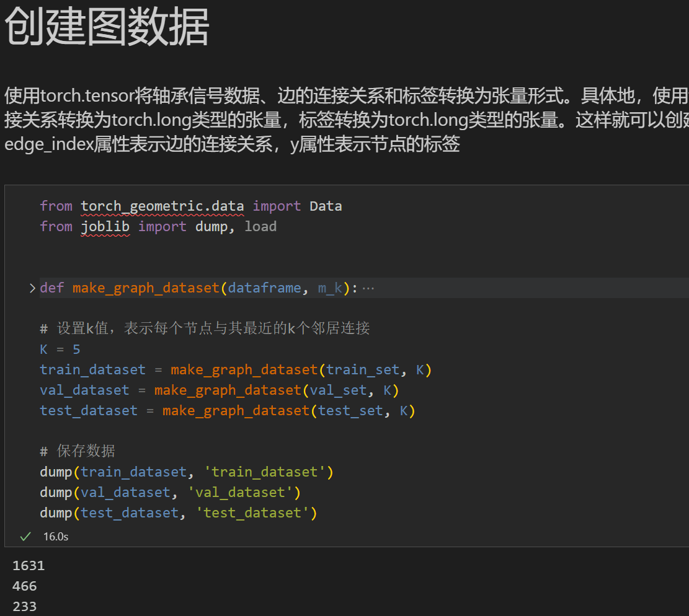Click the red-underlined joblib module name
This screenshot has width=689, height=616.
(x=105, y=226)
